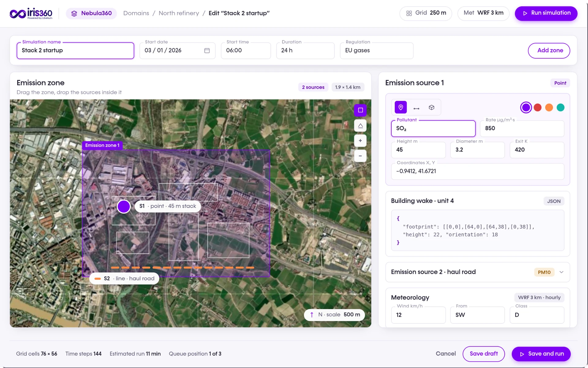
Task: Click the Emission zone 1 label
Action: pos(102,145)
